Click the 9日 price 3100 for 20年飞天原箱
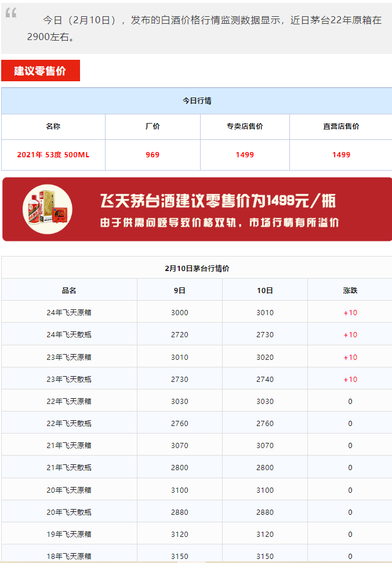This screenshot has height=563, width=392. pyautogui.click(x=179, y=490)
